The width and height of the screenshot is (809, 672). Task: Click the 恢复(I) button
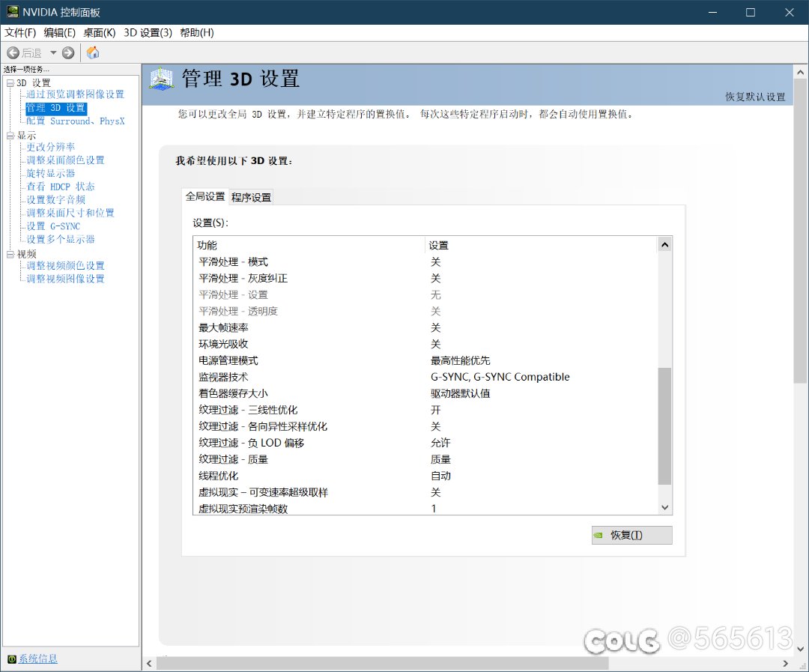632,535
